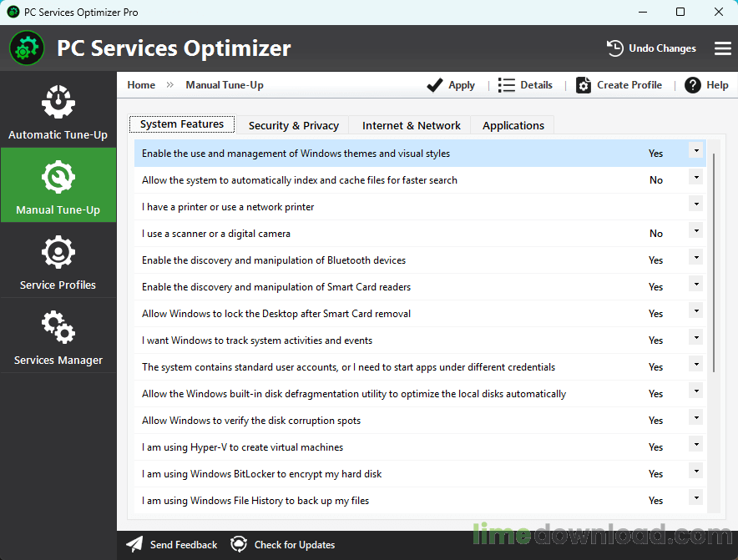Send Feedback using the paper plane icon

pos(171,544)
